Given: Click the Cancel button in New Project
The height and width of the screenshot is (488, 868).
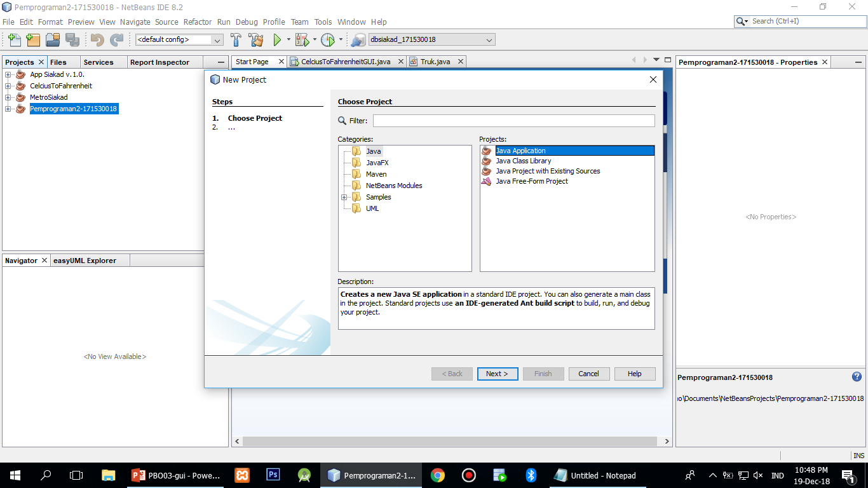Looking at the screenshot, I should [x=588, y=374].
